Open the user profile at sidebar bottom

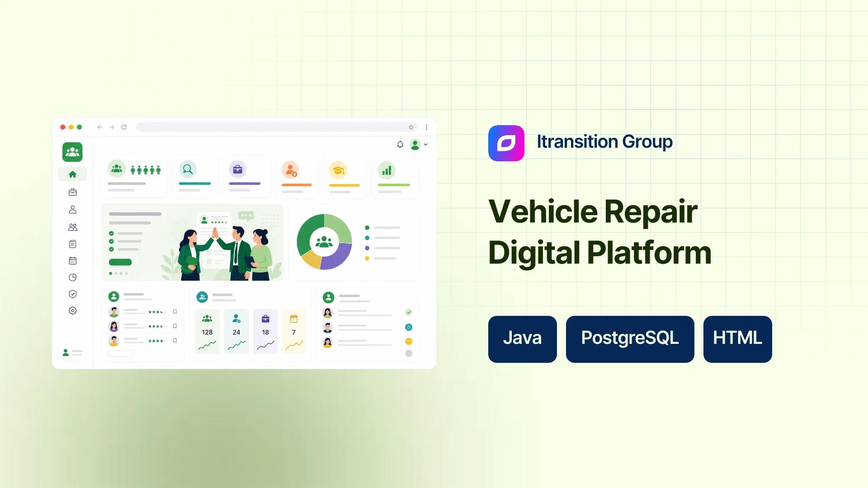tap(72, 352)
